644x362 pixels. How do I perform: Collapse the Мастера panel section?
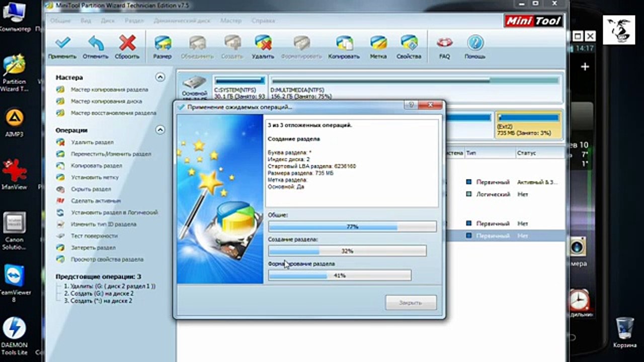[160, 77]
